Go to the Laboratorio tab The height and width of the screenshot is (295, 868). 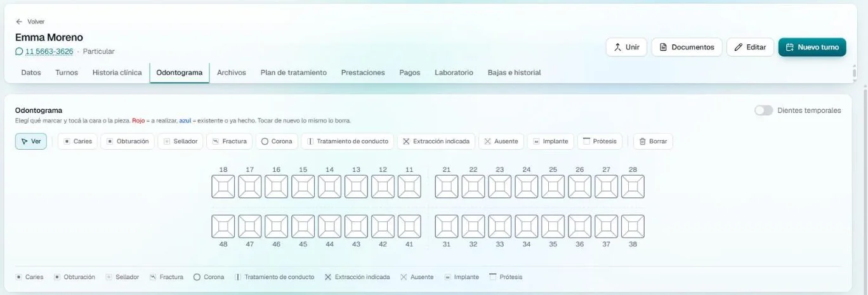[454, 72]
